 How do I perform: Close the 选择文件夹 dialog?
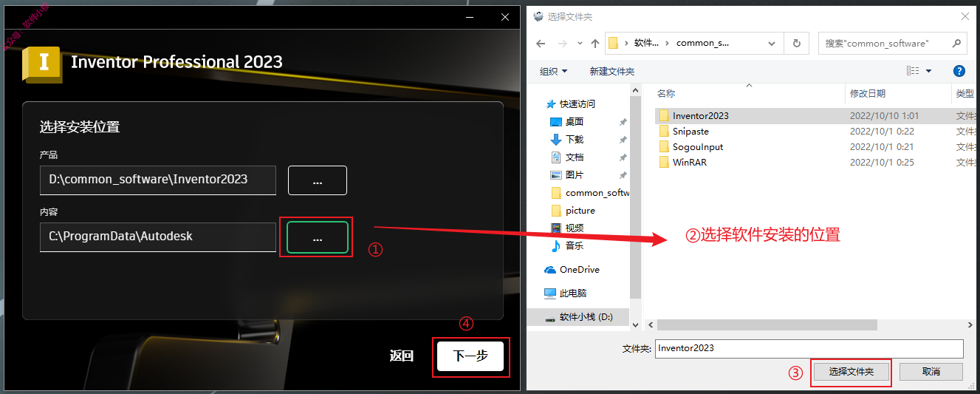coord(964,16)
